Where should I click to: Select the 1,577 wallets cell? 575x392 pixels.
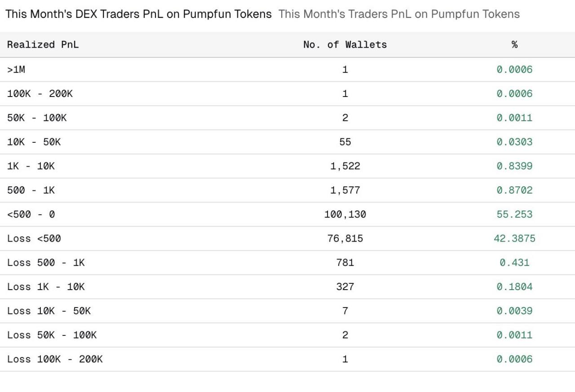[345, 190]
